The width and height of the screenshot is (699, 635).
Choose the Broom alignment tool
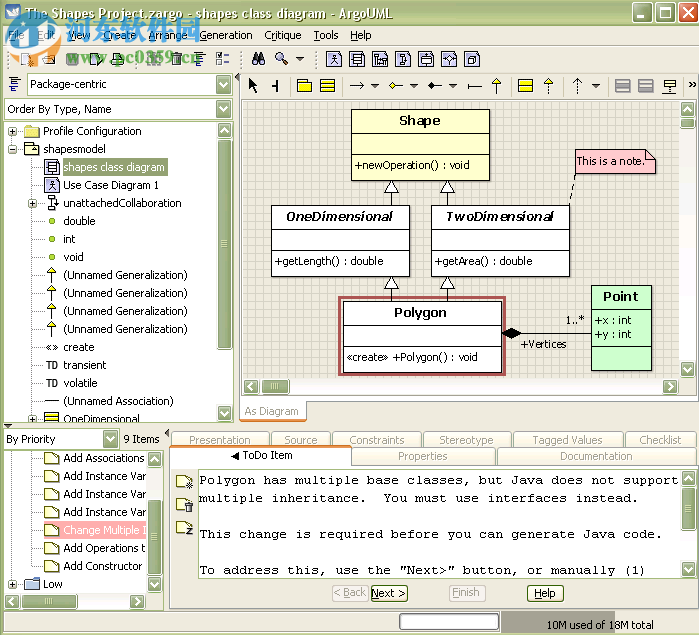click(275, 86)
